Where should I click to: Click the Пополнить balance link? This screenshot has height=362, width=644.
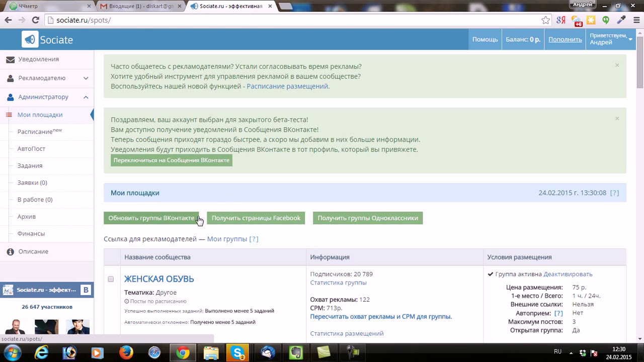[x=565, y=39]
